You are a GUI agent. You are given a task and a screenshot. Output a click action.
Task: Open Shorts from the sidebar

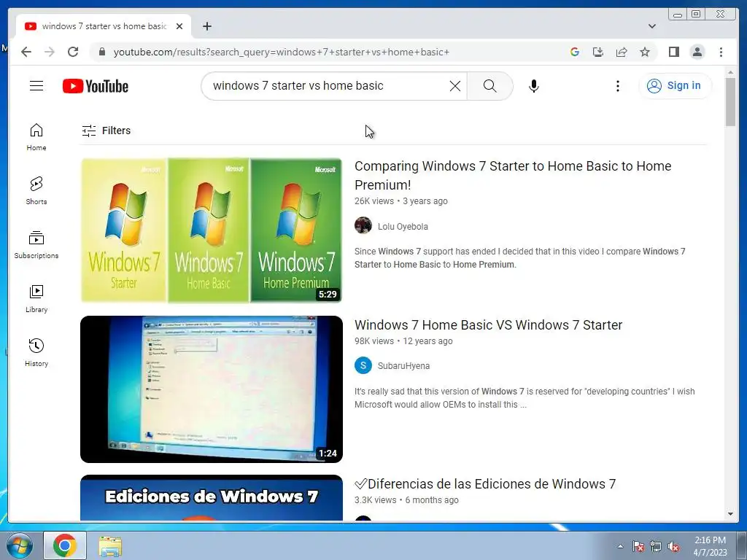[36, 190]
